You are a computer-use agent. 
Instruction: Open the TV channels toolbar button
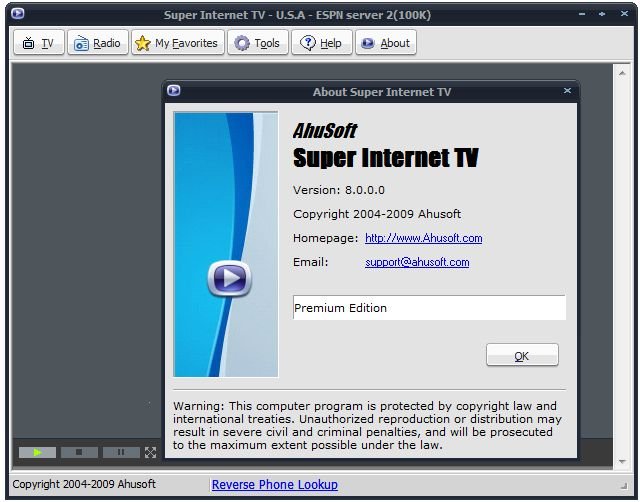pyautogui.click(x=38, y=43)
